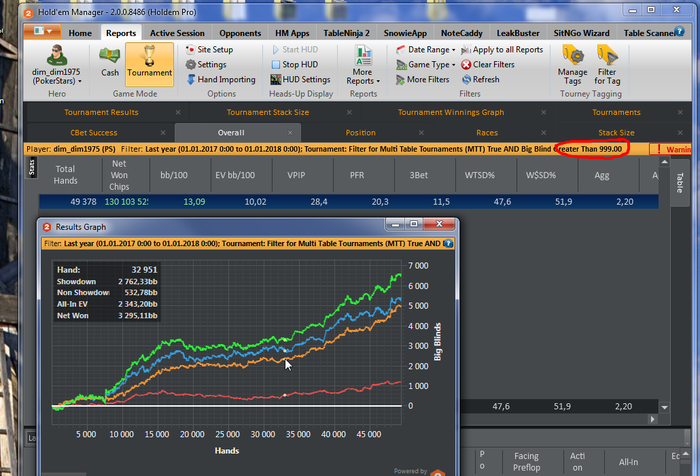700x476 pixels.
Task: Click the vertical Table side tab
Action: [x=679, y=182]
